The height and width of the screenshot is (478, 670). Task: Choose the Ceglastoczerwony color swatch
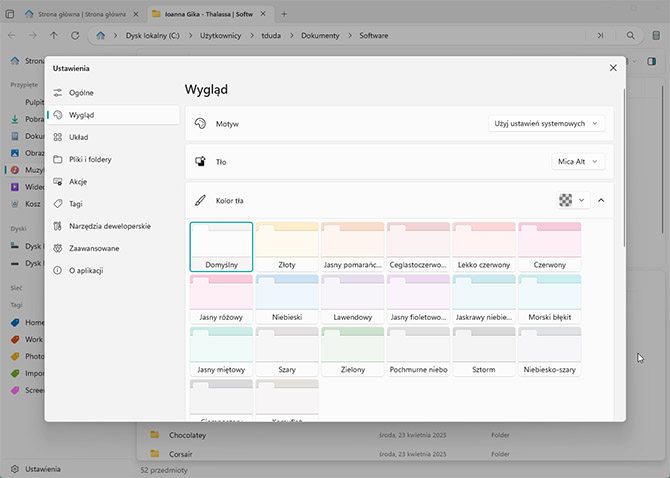pos(418,247)
